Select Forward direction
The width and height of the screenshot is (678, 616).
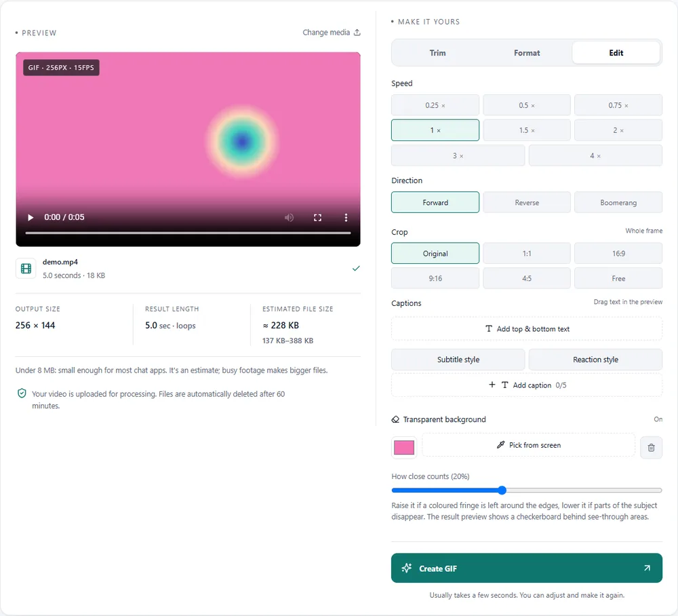(x=435, y=202)
